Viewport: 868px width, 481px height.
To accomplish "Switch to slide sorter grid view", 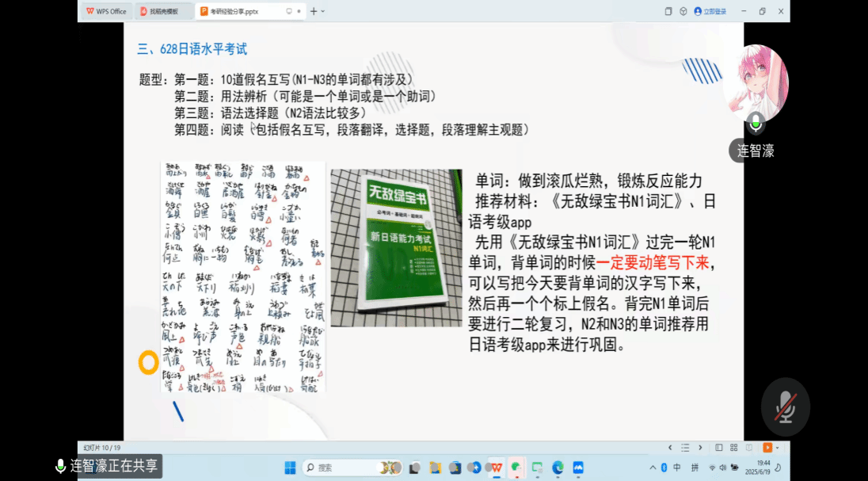I will click(x=732, y=448).
